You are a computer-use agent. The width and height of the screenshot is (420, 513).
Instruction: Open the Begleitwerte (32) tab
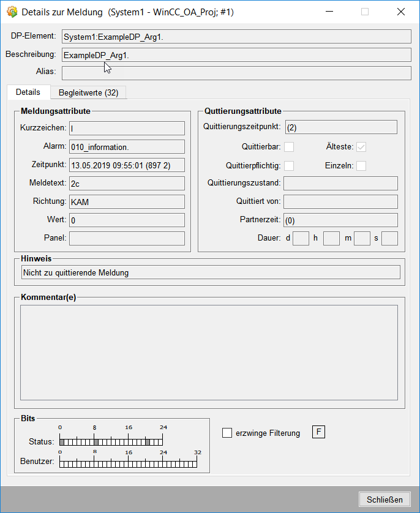(88, 92)
